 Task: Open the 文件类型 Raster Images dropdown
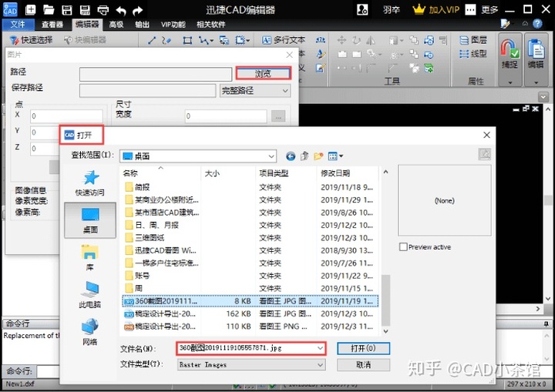click(x=251, y=365)
